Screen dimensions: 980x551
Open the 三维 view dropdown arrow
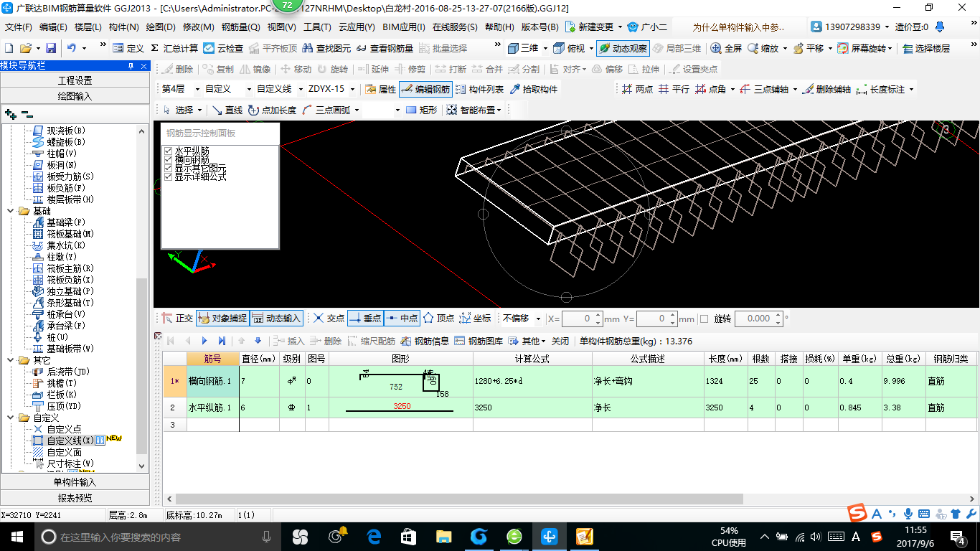coord(546,48)
